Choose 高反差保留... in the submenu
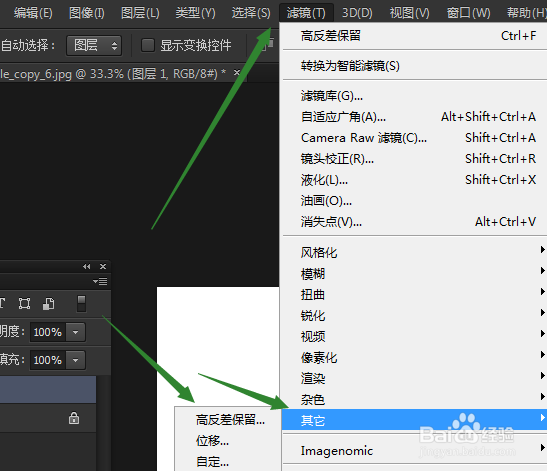 tap(230, 420)
